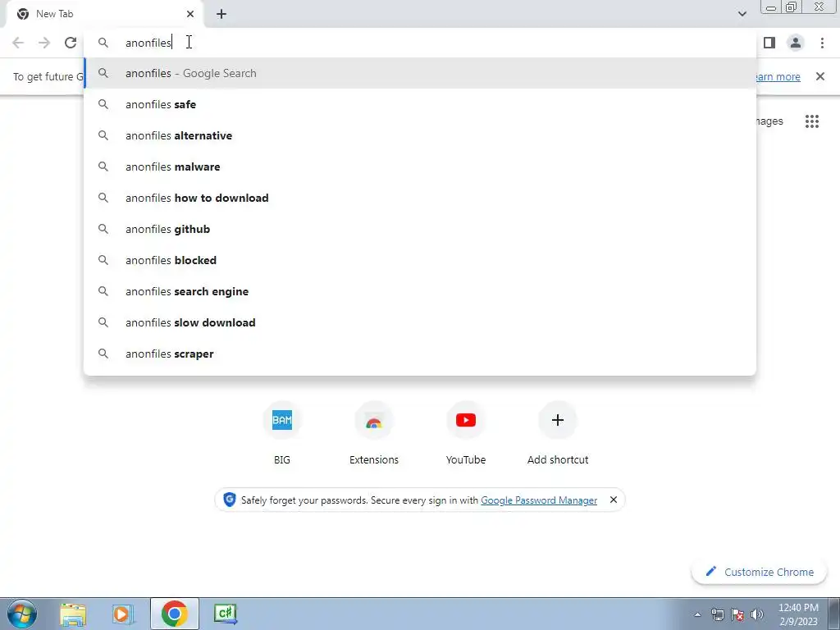Viewport: 840px width, 630px height.
Task: Click the Customize Chrome button
Action: point(760,572)
